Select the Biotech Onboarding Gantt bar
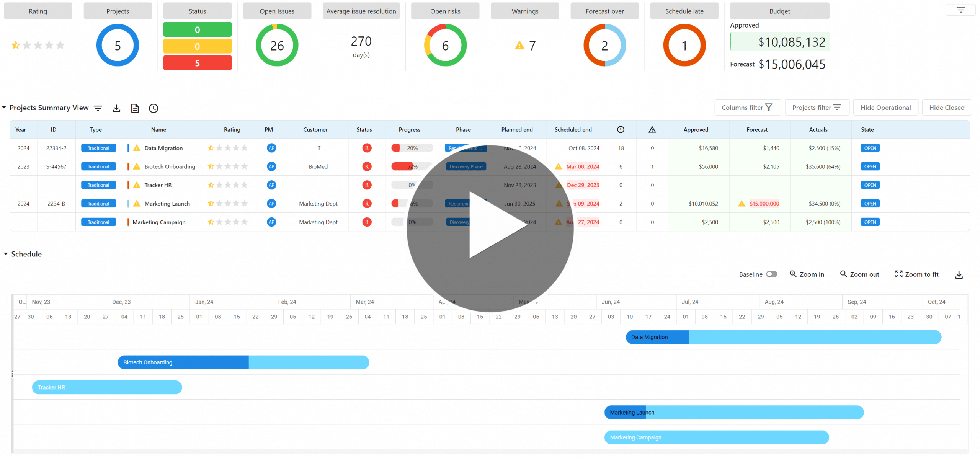 point(243,362)
